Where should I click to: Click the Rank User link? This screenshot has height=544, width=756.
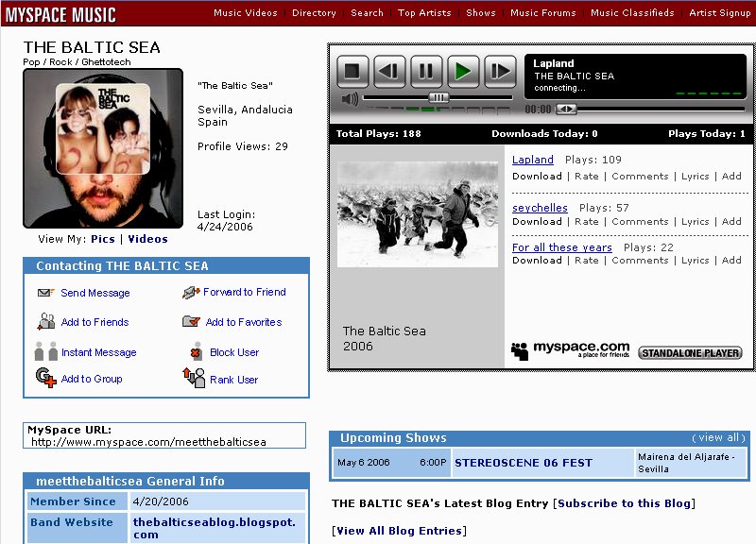point(233,380)
